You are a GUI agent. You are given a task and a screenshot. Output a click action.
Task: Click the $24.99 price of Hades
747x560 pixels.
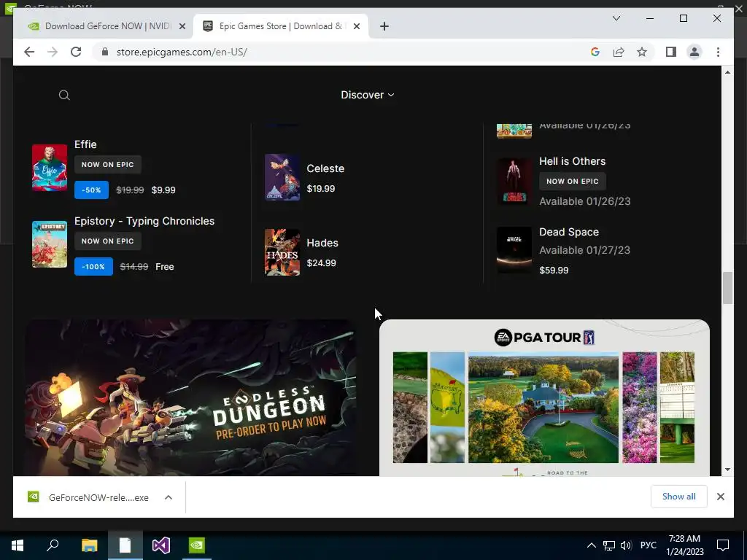tap(321, 262)
